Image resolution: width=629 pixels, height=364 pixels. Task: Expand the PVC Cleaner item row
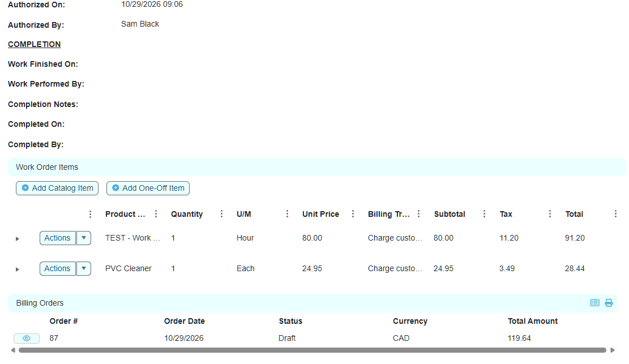(x=17, y=269)
